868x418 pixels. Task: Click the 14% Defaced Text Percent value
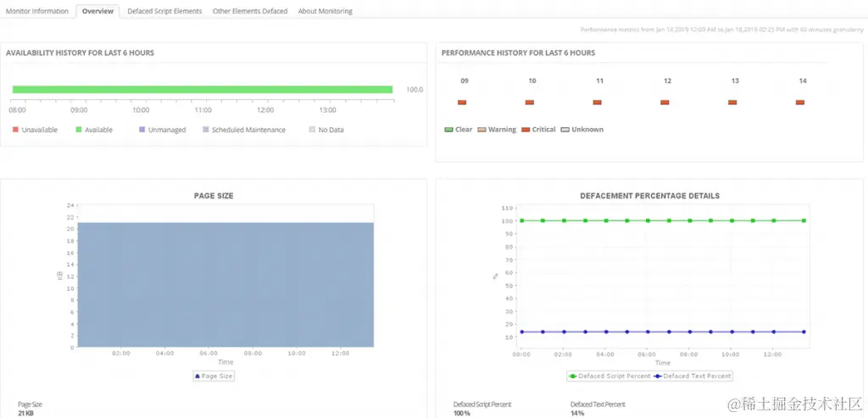coord(577,413)
